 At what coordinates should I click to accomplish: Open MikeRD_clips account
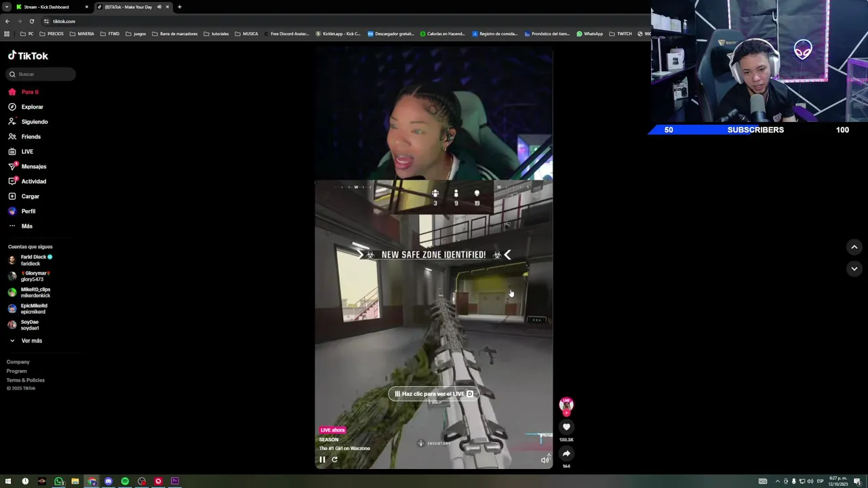click(29, 292)
